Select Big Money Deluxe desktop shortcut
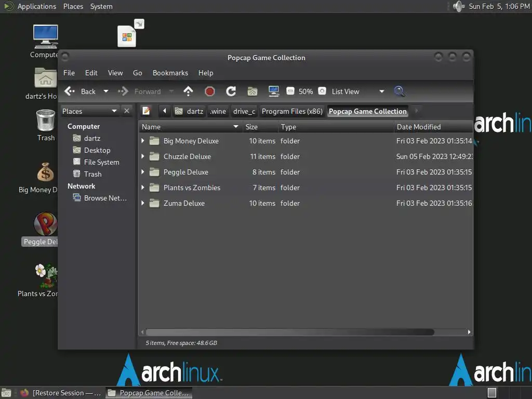This screenshot has width=532, height=399. pyautogui.click(x=46, y=172)
